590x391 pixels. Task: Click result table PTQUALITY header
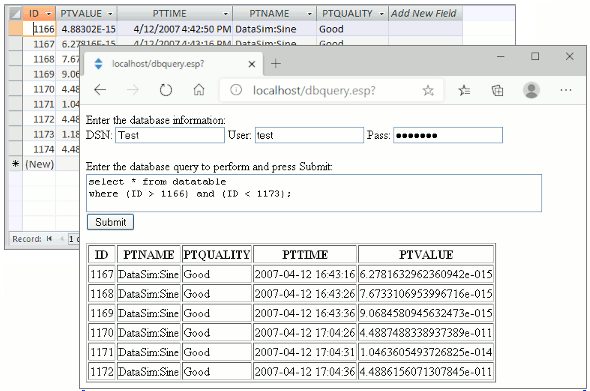217,254
